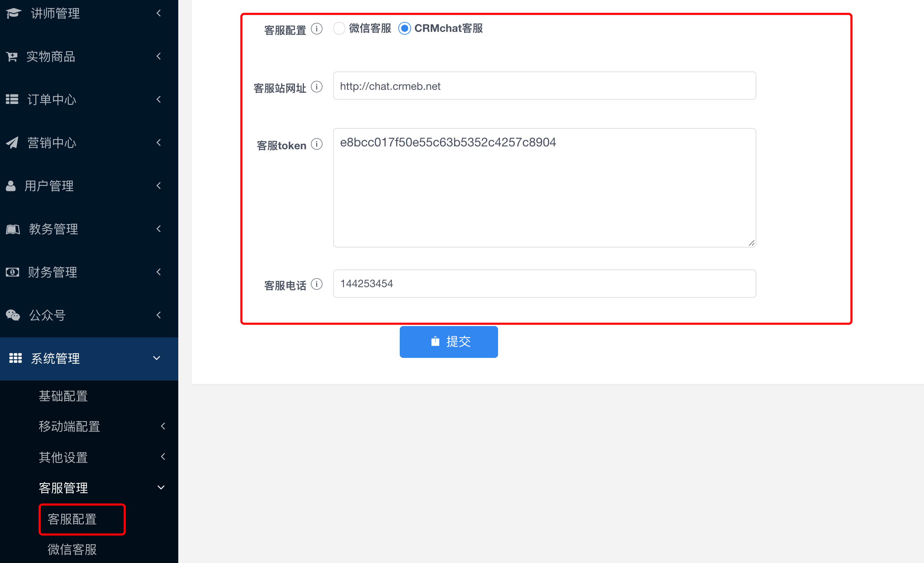Click the grid icon for 系统管理
This screenshot has height=563, width=924.
pyautogui.click(x=15, y=358)
